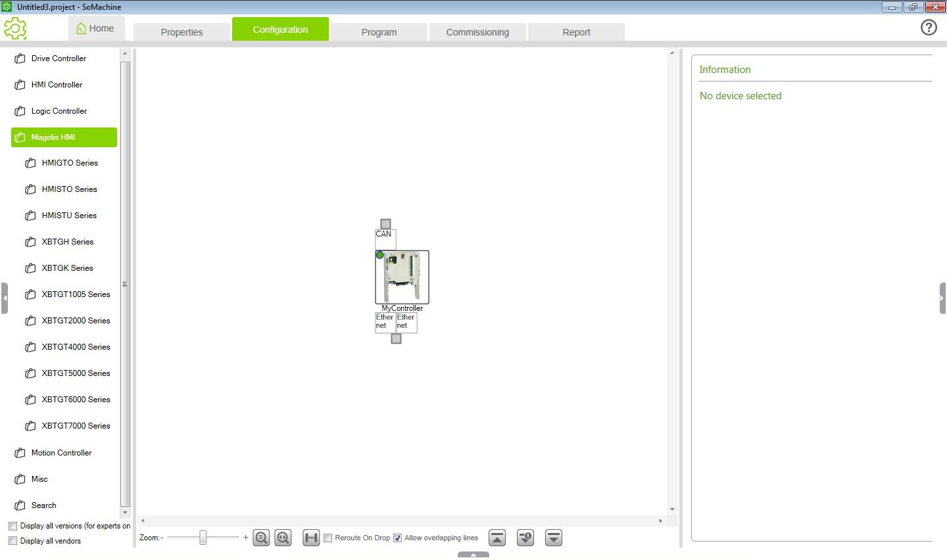Click the plus zoom-in sign
Screen dimensions: 947x560
point(245,538)
